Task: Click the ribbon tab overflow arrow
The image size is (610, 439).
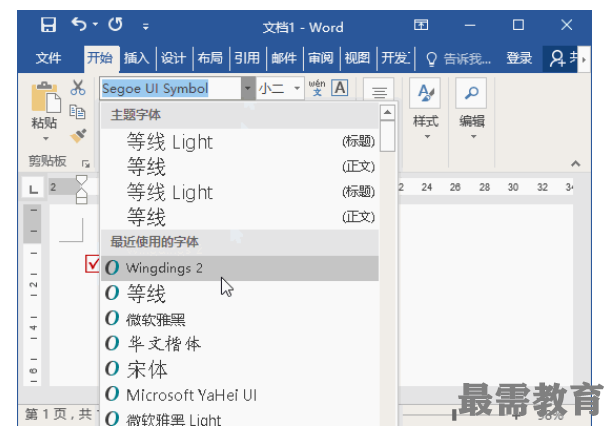Action: 584,59
